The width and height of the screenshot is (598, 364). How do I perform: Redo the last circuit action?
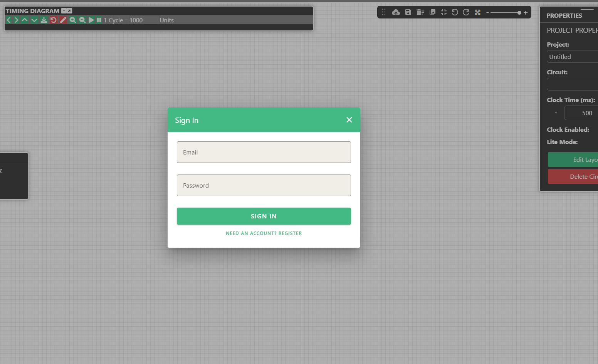tap(466, 12)
